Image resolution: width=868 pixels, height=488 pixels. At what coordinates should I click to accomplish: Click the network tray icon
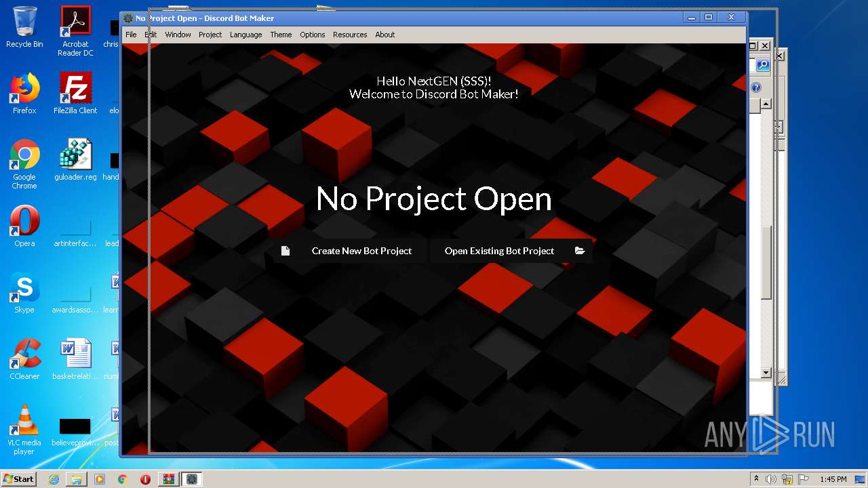point(787,479)
